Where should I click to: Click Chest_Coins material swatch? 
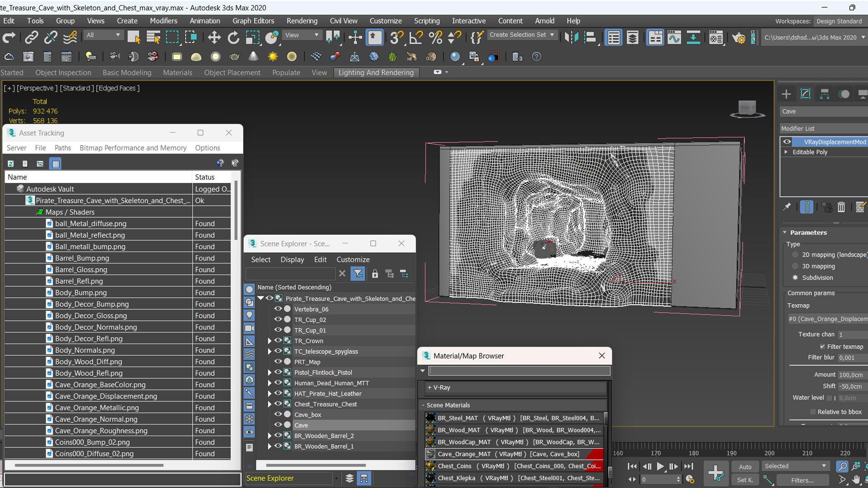tap(430, 466)
